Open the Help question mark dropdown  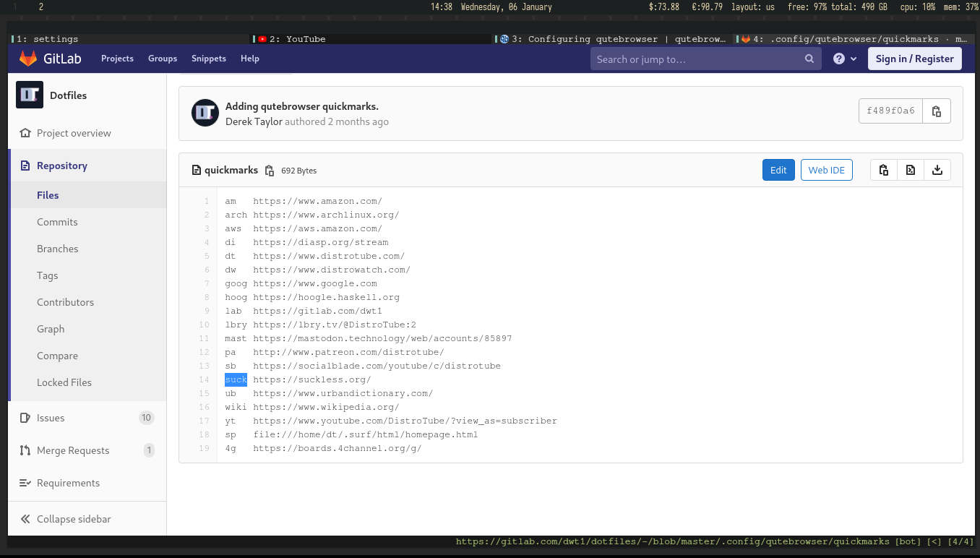point(845,59)
